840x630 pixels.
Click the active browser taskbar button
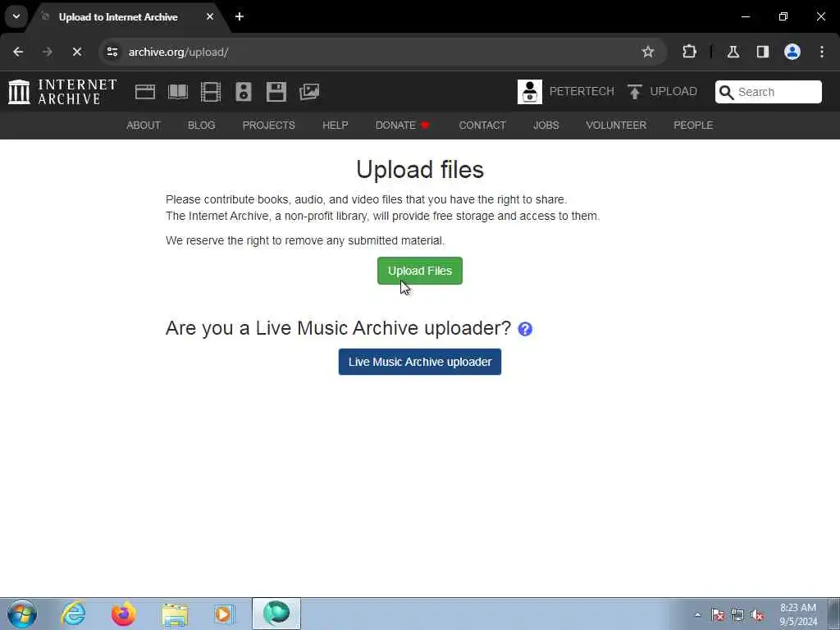click(x=276, y=614)
